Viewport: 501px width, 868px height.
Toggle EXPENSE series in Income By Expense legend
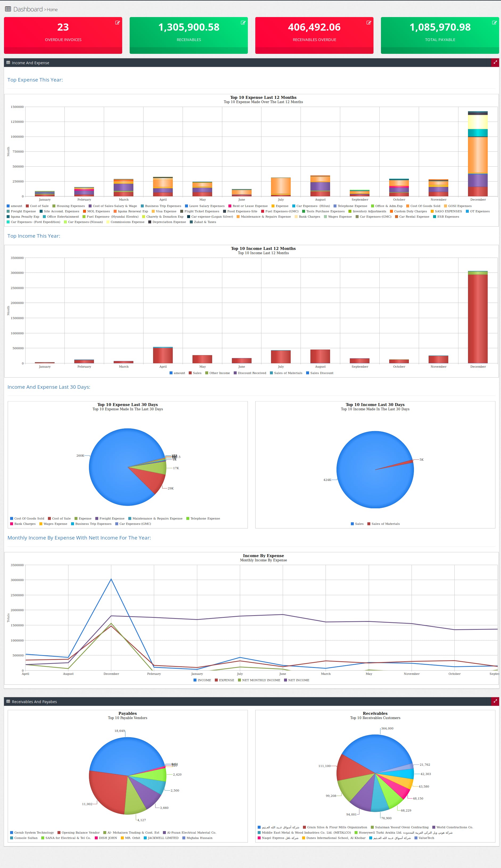pos(224,680)
